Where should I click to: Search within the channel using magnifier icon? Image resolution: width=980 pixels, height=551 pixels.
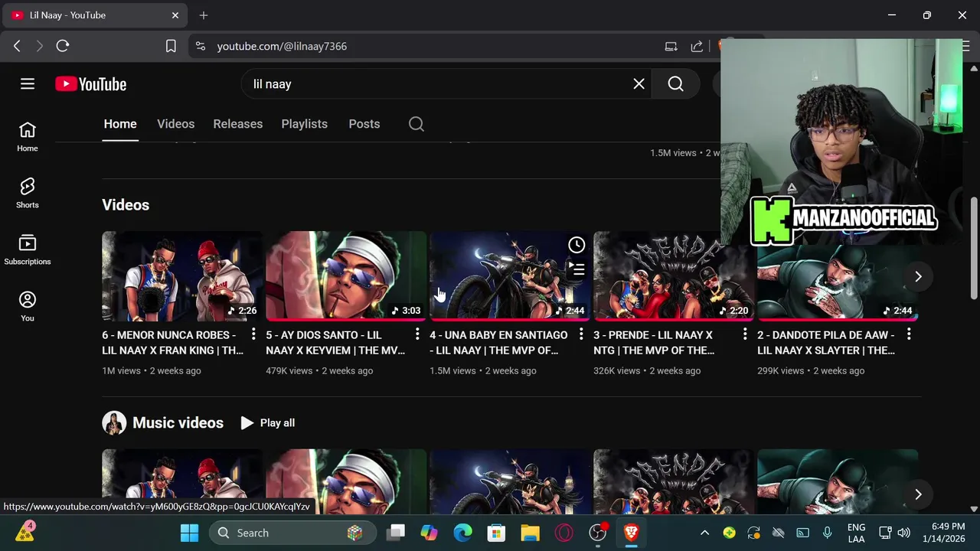416,124
